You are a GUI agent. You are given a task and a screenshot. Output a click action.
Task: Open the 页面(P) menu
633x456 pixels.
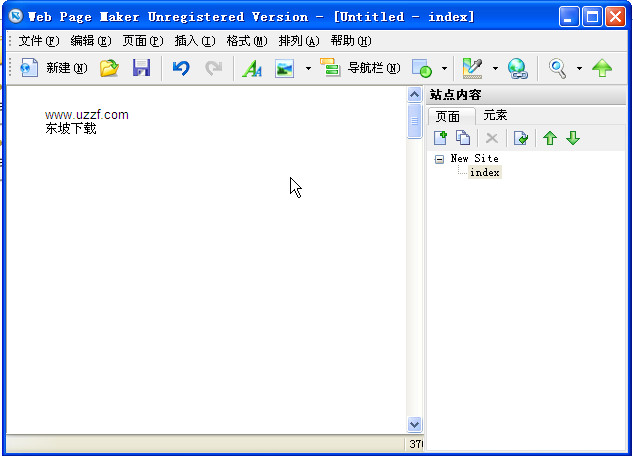(143, 41)
